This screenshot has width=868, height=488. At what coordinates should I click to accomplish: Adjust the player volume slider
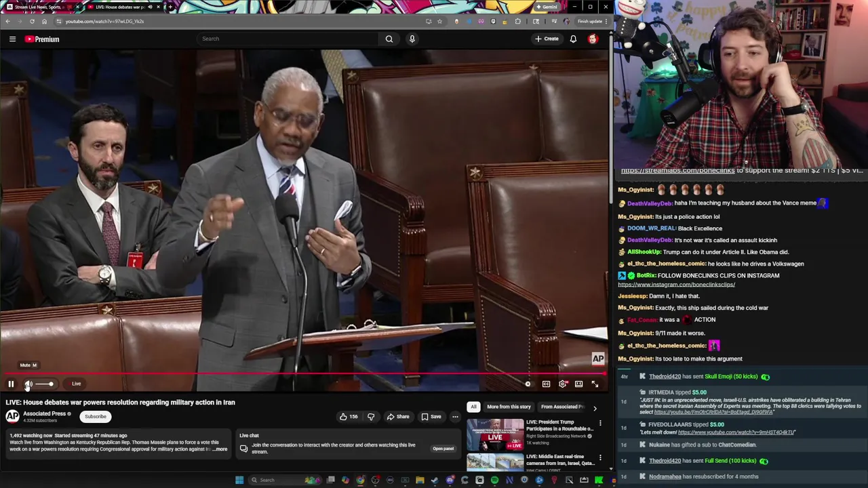coord(44,384)
